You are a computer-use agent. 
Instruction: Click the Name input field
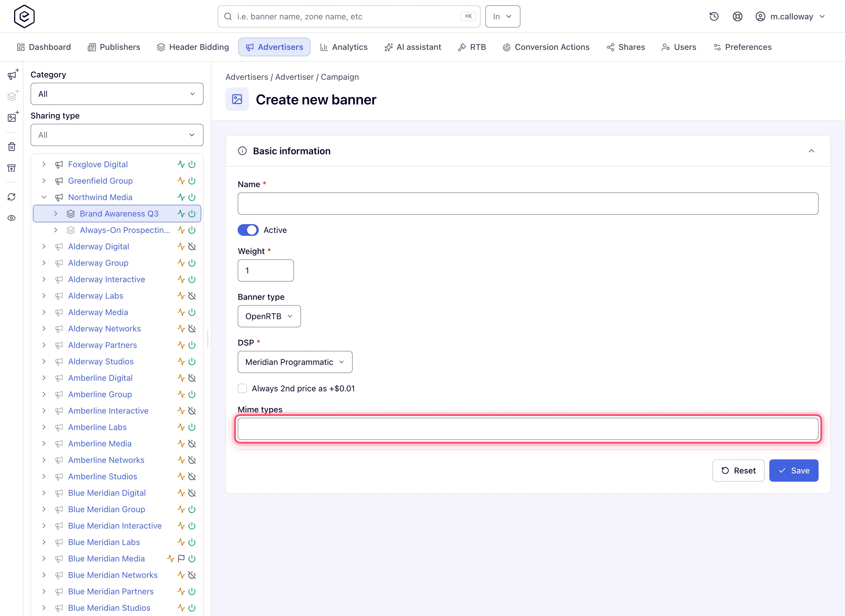pyautogui.click(x=528, y=204)
